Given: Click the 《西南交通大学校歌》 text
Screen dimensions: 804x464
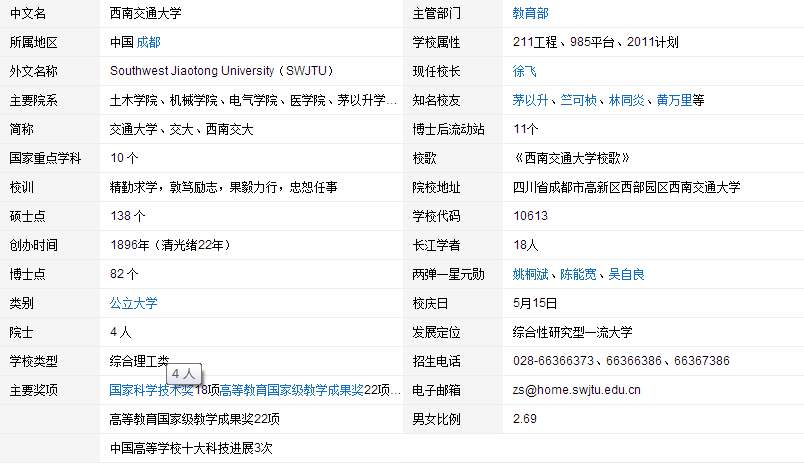Looking at the screenshot, I should pyautogui.click(x=572, y=158).
